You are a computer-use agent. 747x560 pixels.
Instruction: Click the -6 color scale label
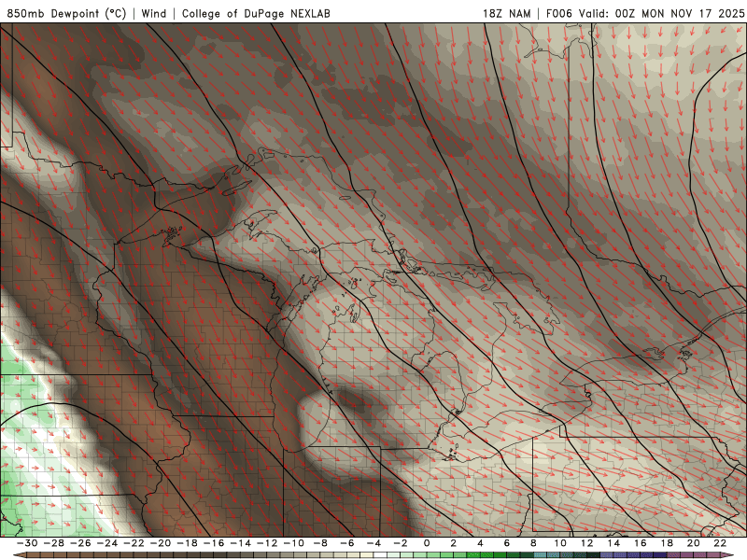(347, 543)
